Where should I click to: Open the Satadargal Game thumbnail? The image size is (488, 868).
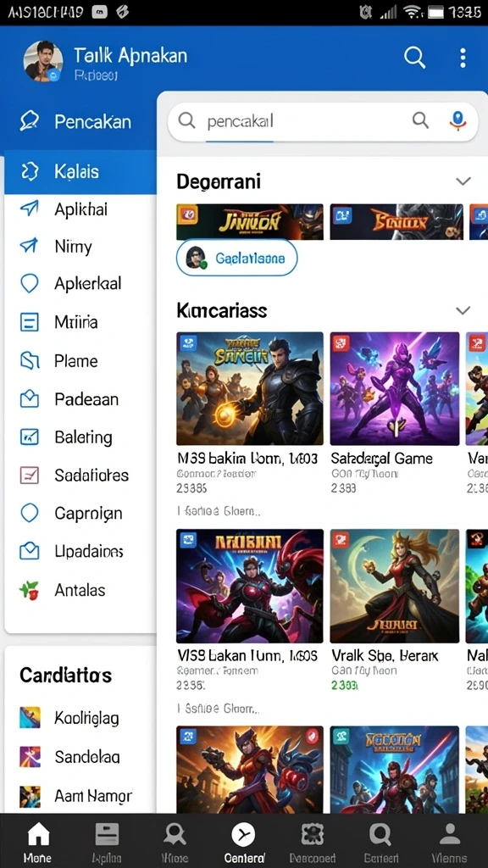(x=395, y=388)
